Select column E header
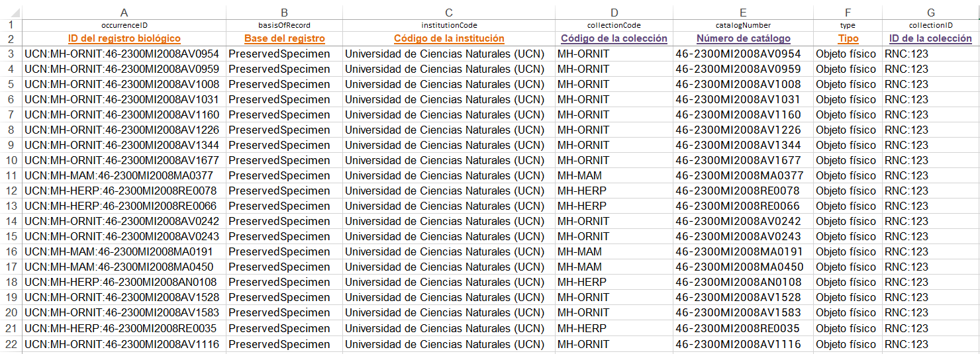Image resolution: width=980 pixels, height=354 pixels. [743, 12]
